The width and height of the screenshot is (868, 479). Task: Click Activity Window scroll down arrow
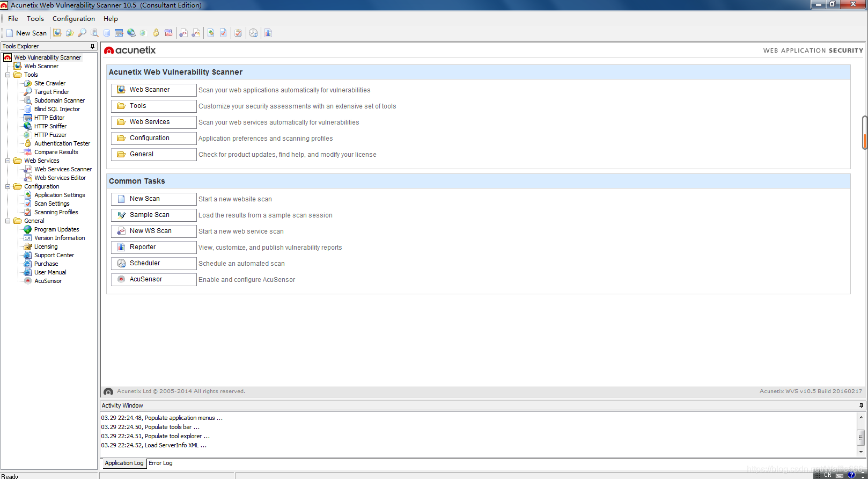tap(860, 452)
